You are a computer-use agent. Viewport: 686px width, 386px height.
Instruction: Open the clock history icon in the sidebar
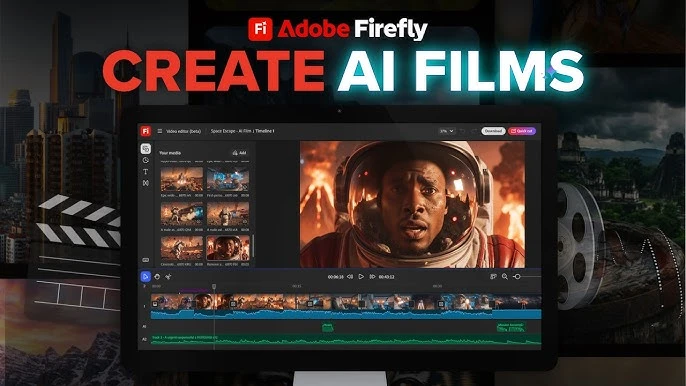point(146,161)
